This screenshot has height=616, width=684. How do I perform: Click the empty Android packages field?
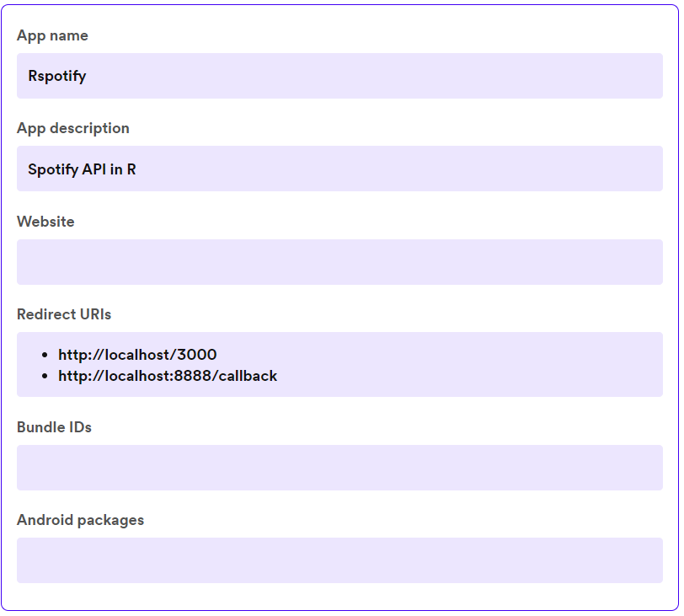339,560
